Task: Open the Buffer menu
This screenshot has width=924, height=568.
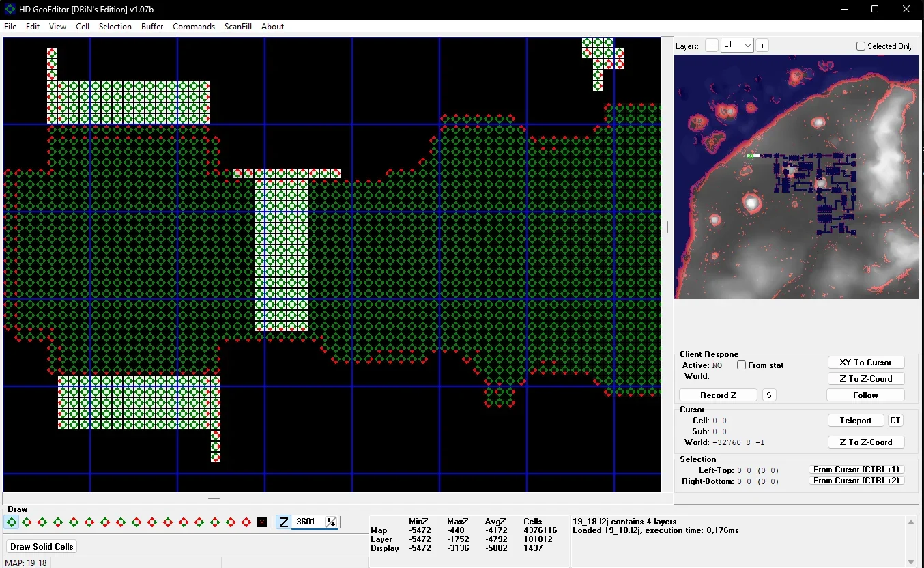Action: (x=152, y=27)
